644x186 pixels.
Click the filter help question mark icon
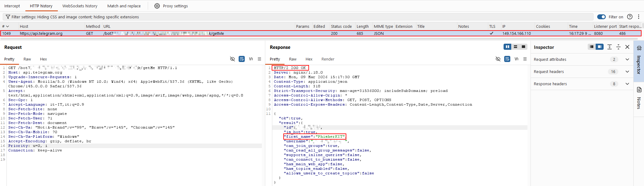[x=630, y=17]
